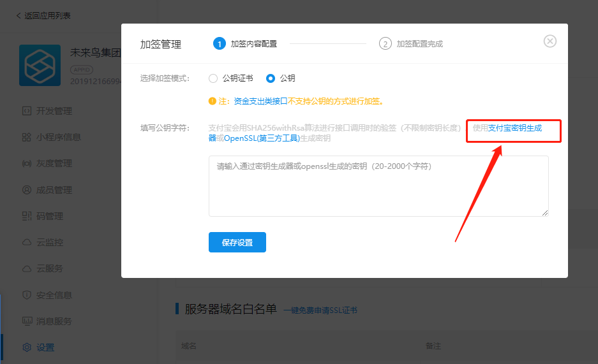
Task: Open the 资金支出类接口 link
Action: [x=260, y=101]
